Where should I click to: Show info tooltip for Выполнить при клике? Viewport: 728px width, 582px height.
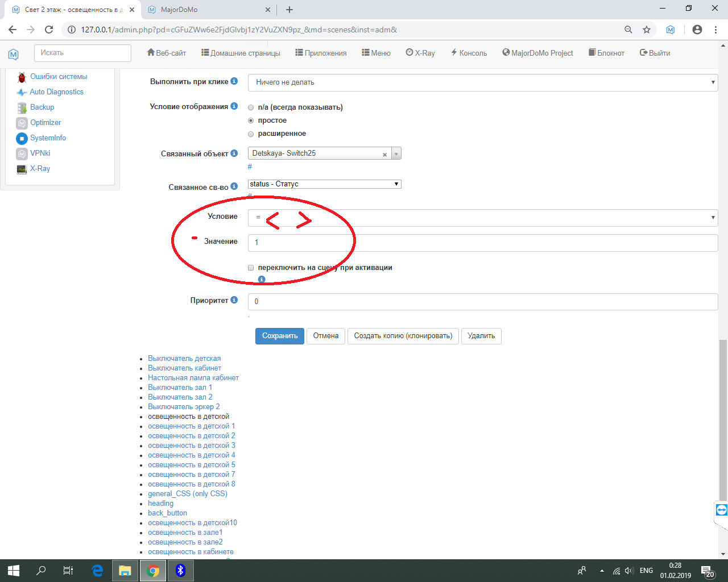coord(234,81)
